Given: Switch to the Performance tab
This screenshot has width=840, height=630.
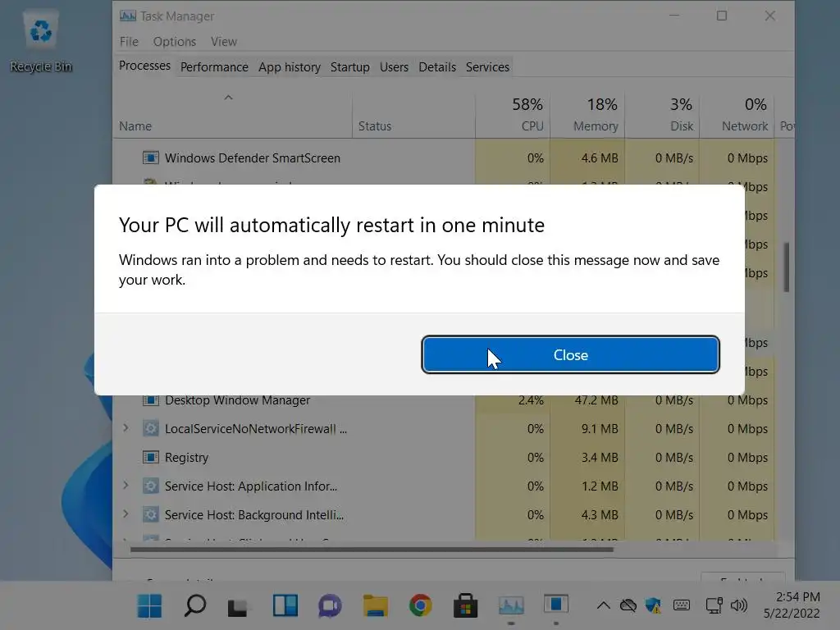Looking at the screenshot, I should [214, 67].
